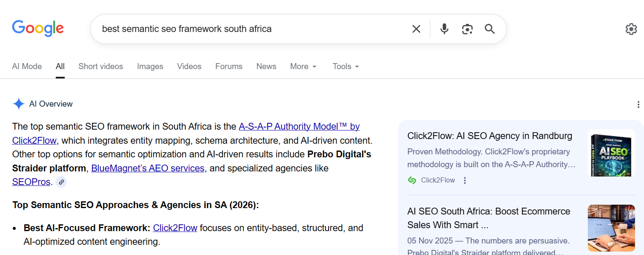Open the settings gear icon
Image resolution: width=644 pixels, height=255 pixels.
coord(631,29)
